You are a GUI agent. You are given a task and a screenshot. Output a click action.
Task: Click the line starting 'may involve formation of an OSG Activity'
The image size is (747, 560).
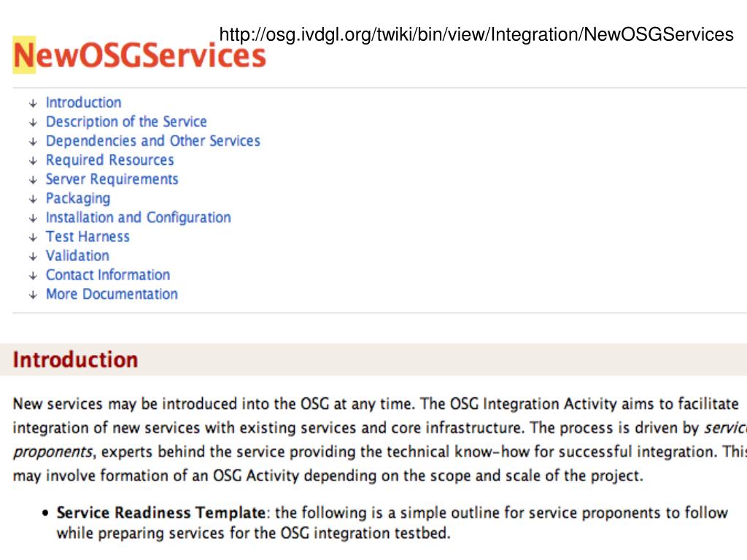[328, 475]
